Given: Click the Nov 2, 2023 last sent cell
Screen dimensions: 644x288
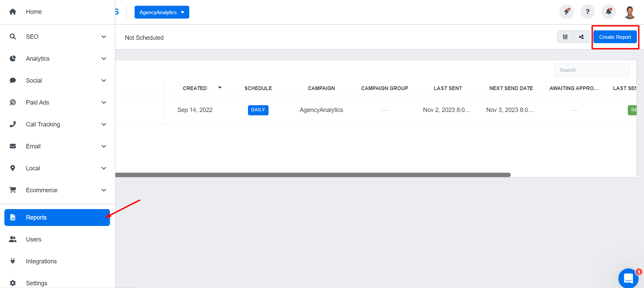Looking at the screenshot, I should pyautogui.click(x=447, y=110).
